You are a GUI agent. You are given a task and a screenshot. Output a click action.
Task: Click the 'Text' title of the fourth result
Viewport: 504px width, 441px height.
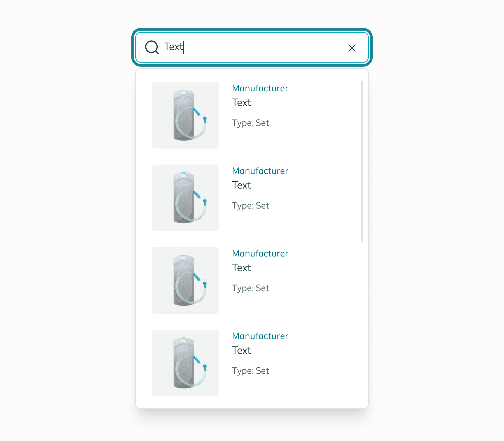(x=241, y=350)
